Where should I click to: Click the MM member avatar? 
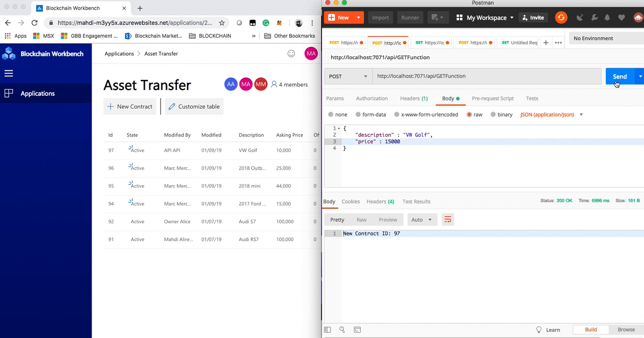point(261,84)
